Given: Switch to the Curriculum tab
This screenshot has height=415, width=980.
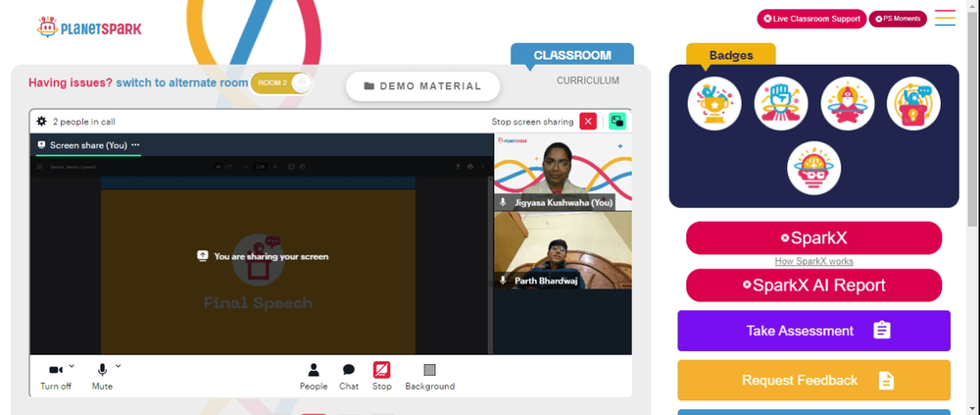Looking at the screenshot, I should [588, 80].
